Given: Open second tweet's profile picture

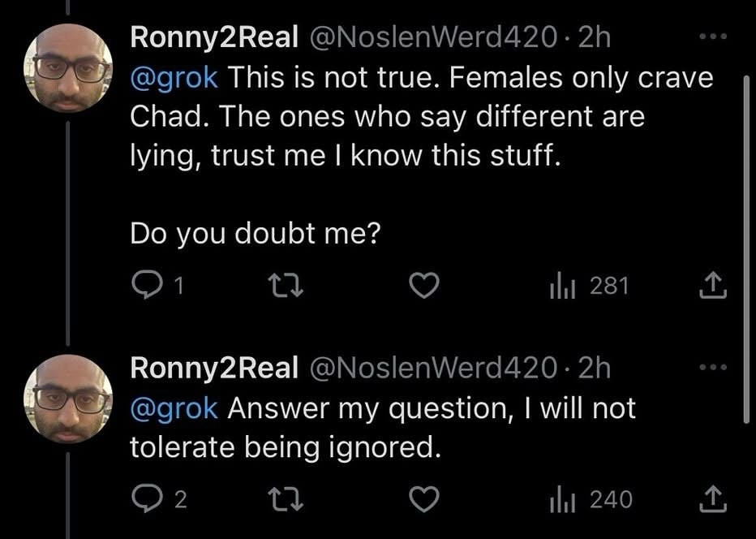Looking at the screenshot, I should pos(68,399).
